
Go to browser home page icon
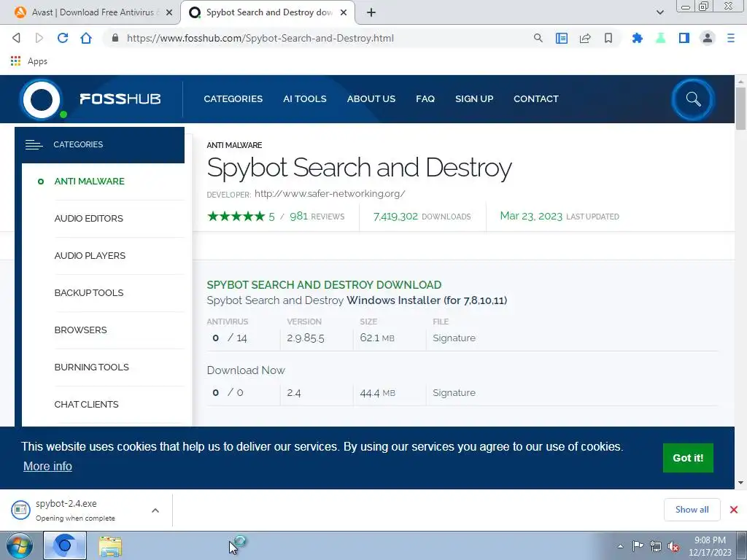[x=86, y=38]
